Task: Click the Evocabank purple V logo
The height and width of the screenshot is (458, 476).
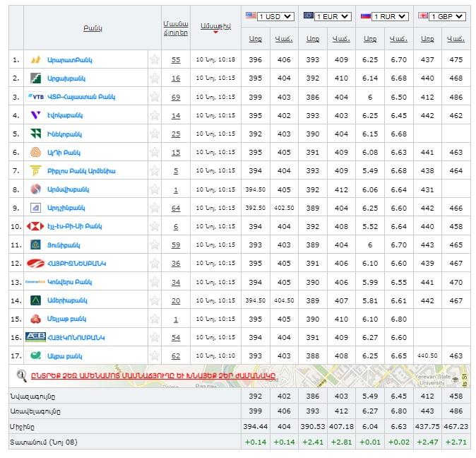Action: pyautogui.click(x=35, y=115)
